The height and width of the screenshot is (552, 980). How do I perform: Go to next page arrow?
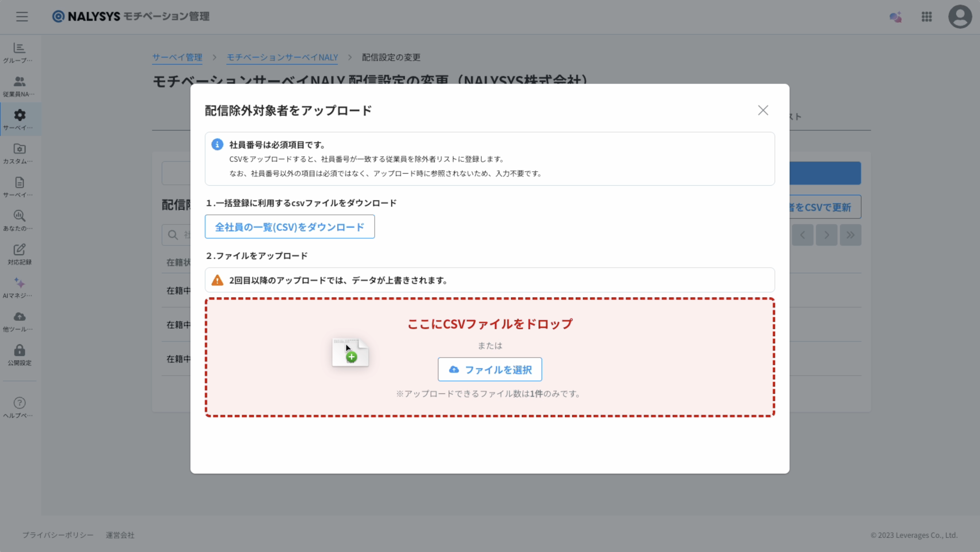coord(827,235)
